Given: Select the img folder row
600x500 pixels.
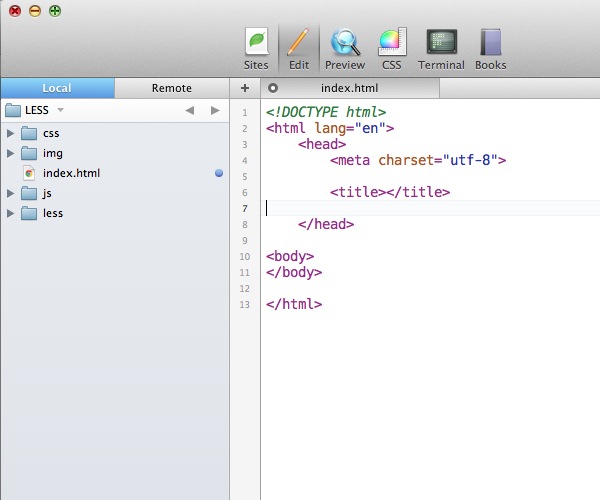Looking at the screenshot, I should click(x=115, y=153).
